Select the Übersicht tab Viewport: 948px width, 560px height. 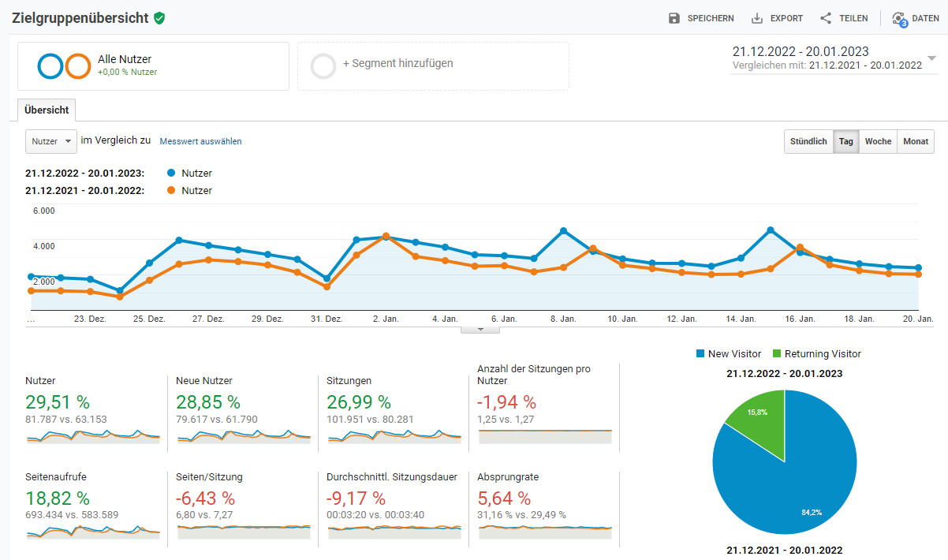pos(47,110)
